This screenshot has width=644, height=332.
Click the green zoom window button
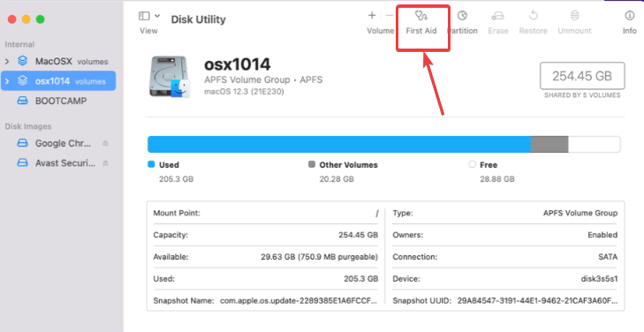click(41, 19)
